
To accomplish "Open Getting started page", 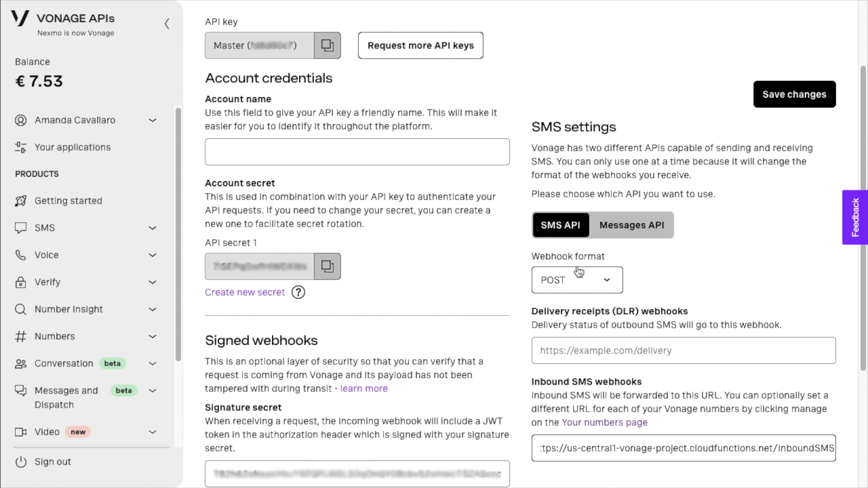I will click(68, 201).
